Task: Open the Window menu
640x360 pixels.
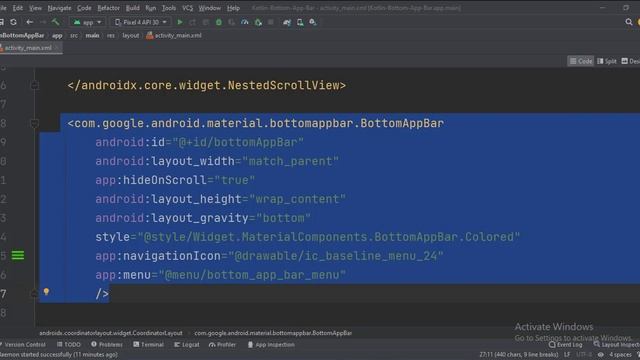Action: coord(209,8)
